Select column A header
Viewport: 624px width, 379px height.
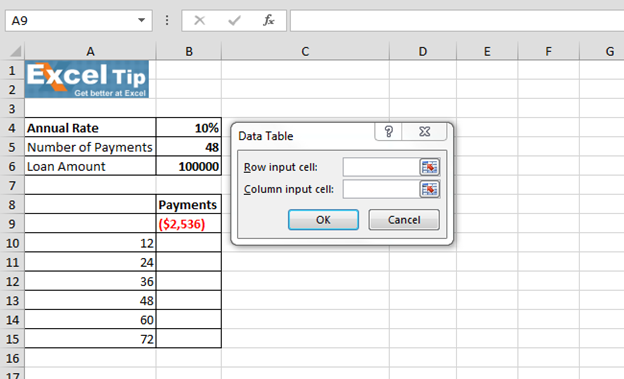(x=90, y=51)
